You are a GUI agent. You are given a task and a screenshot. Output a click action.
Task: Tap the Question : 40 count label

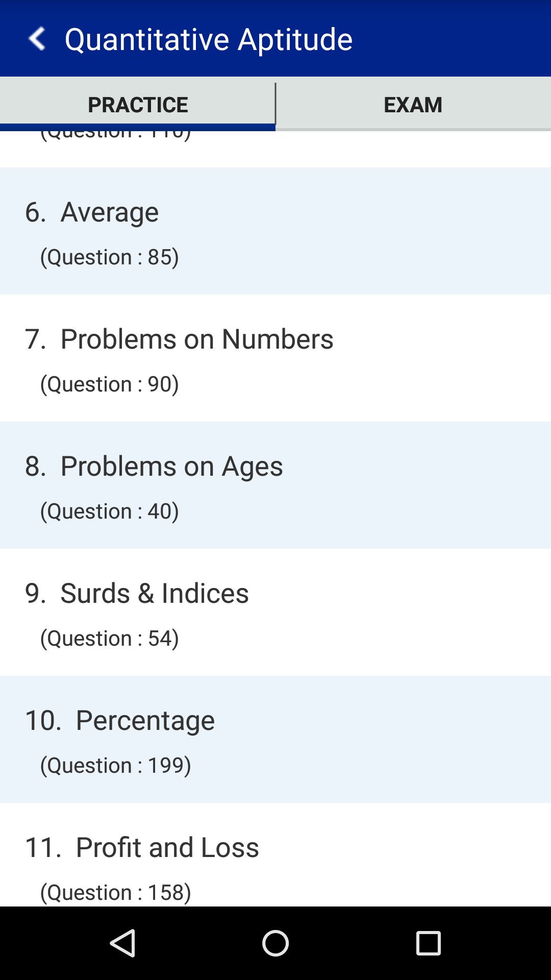point(110,511)
